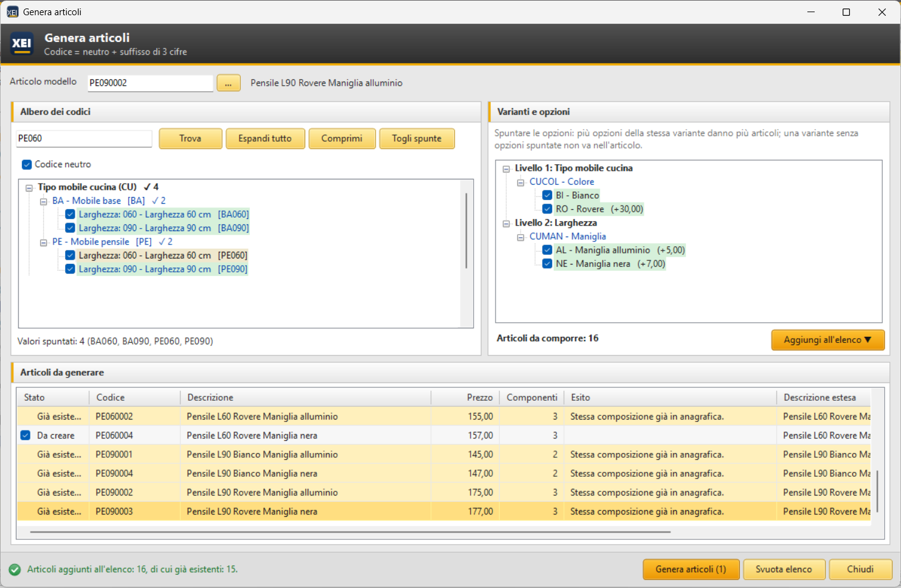Collapse Livello 1: Tipo mobile cucina
This screenshot has height=588, width=901.
[x=506, y=169]
